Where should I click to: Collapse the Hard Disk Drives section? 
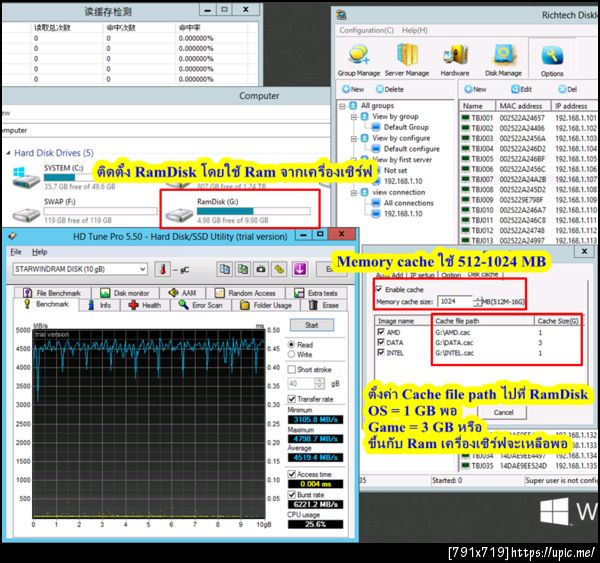coord(8,153)
